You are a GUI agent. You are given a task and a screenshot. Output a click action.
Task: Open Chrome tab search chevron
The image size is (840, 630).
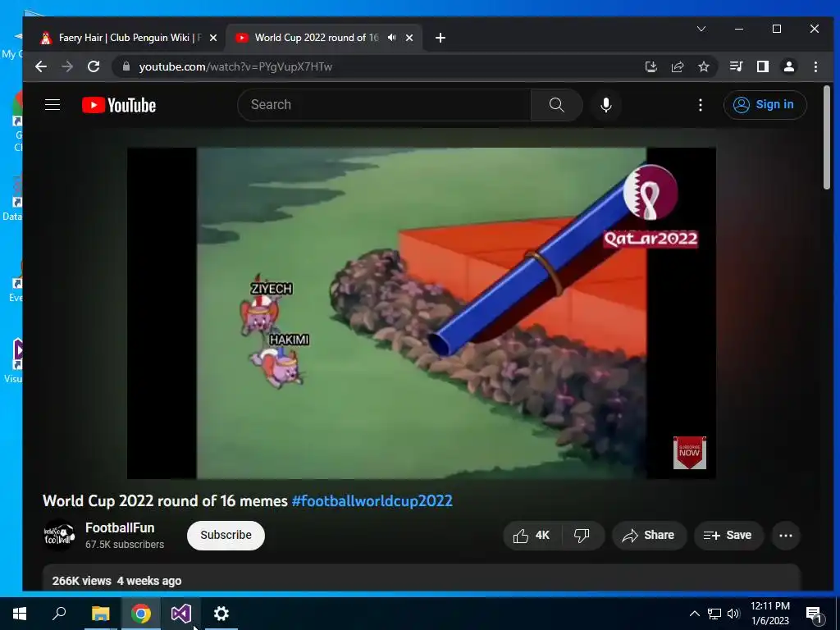[x=701, y=29]
